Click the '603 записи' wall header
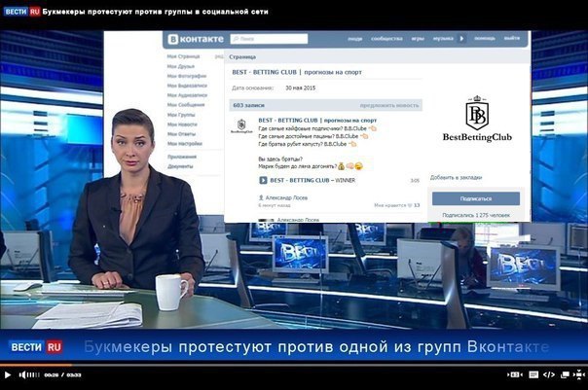Viewport: 588px width, 390px height. [x=248, y=105]
